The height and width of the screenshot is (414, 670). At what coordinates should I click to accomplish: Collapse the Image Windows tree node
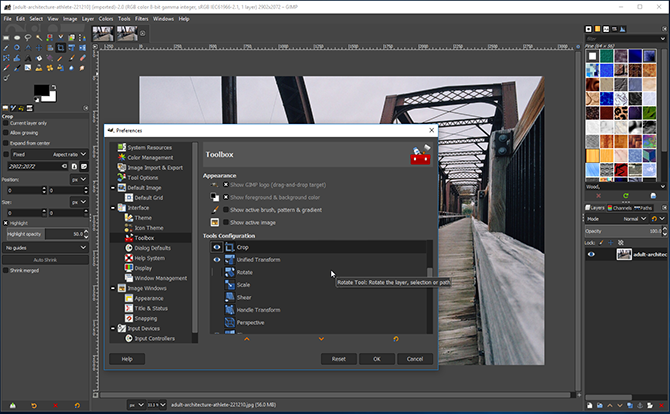pyautogui.click(x=114, y=287)
